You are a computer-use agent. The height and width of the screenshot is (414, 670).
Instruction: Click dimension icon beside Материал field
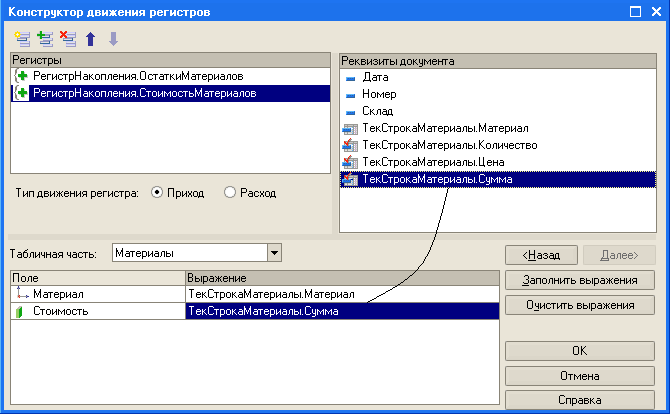tap(22, 293)
